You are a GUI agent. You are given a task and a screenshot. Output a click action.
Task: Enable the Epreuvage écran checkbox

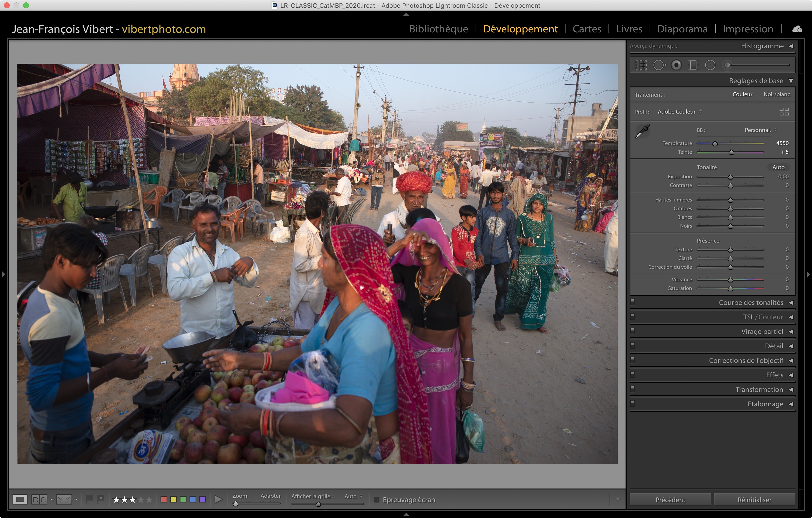377,499
